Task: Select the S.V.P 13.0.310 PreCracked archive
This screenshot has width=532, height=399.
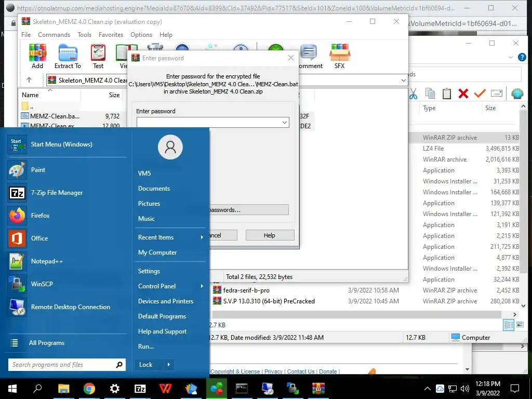Action: [x=269, y=301]
